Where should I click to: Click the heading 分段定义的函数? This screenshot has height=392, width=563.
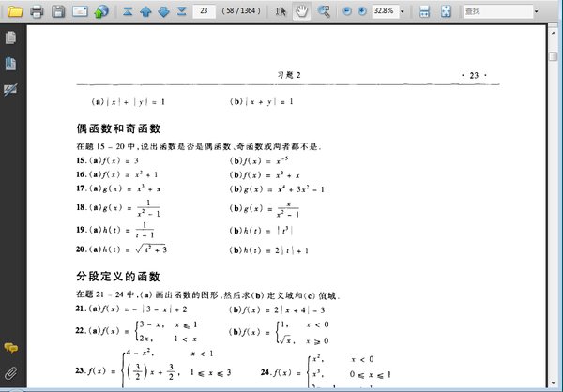click(x=118, y=277)
